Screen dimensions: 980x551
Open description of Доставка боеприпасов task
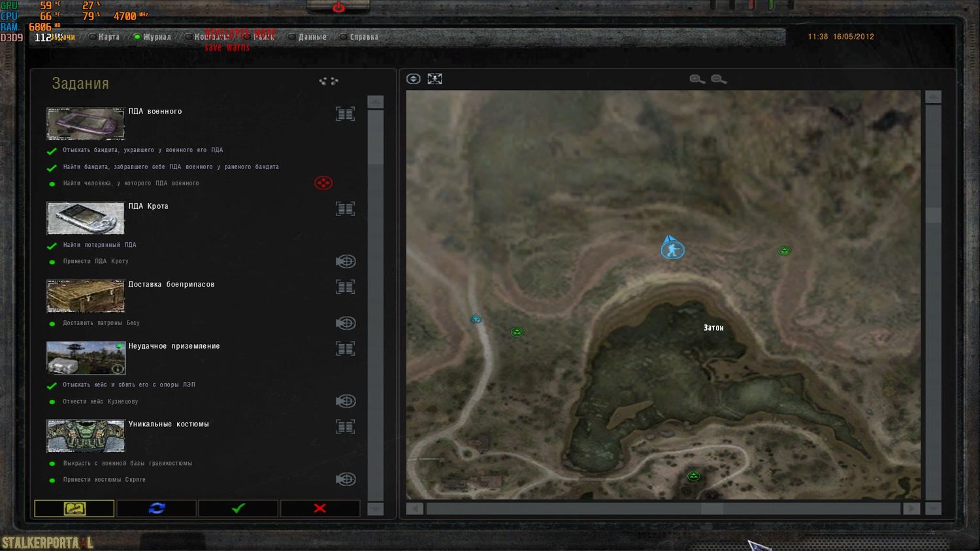tap(345, 287)
